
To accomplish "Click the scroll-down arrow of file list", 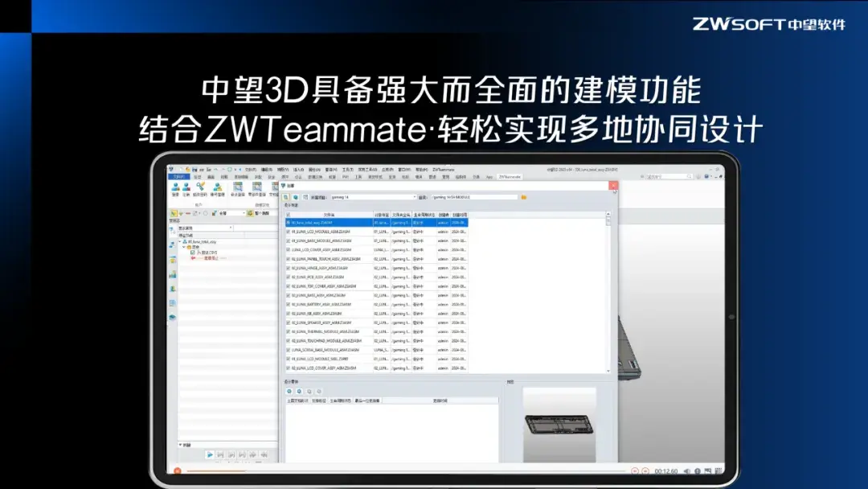I will [608, 371].
